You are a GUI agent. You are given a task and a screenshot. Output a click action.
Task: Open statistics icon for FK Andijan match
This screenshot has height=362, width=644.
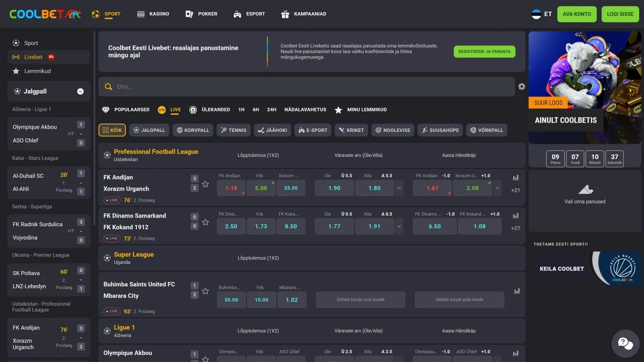(x=516, y=177)
